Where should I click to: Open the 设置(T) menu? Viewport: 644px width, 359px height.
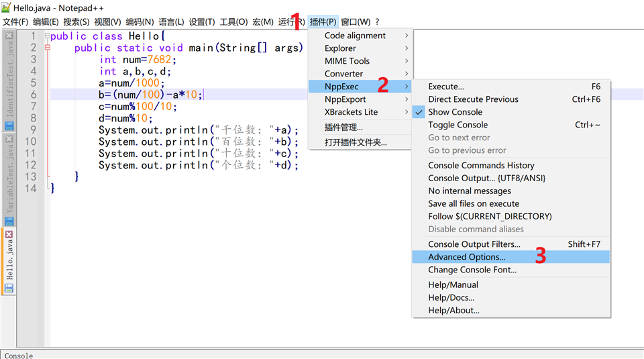tap(202, 21)
